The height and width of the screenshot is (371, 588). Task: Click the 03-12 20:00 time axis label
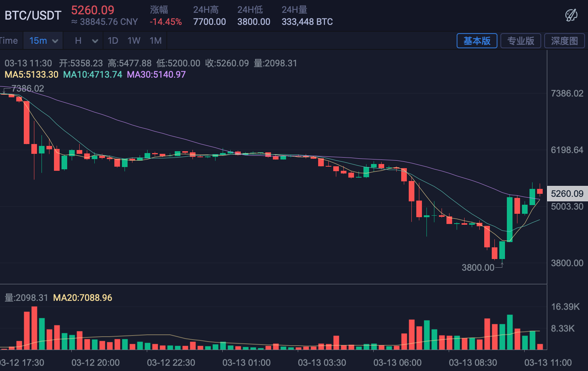[x=95, y=363]
